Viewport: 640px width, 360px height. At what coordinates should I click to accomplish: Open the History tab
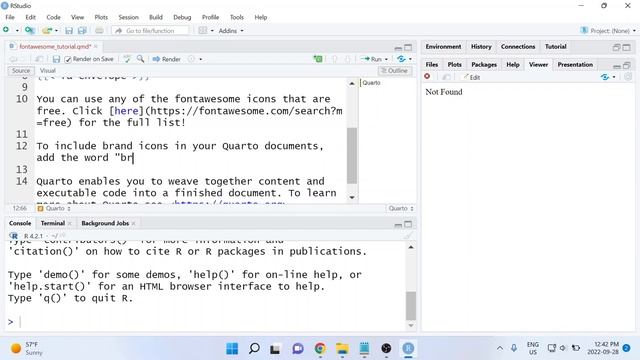point(481,47)
